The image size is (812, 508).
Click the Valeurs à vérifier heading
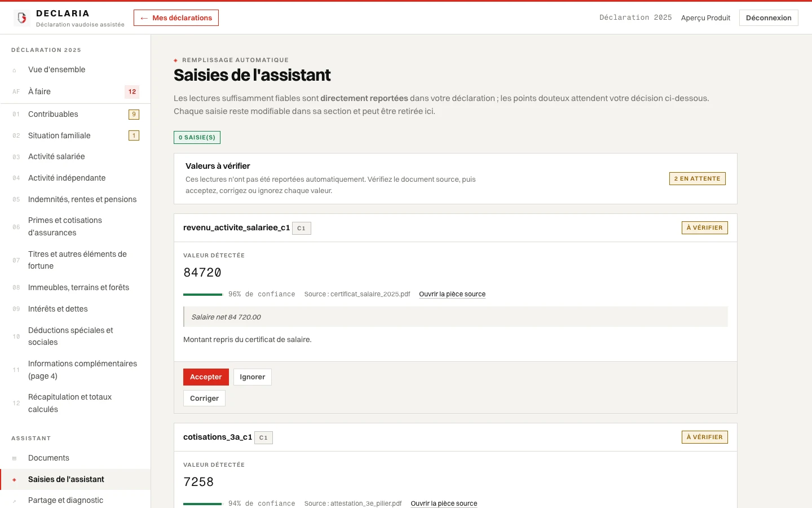(218, 166)
